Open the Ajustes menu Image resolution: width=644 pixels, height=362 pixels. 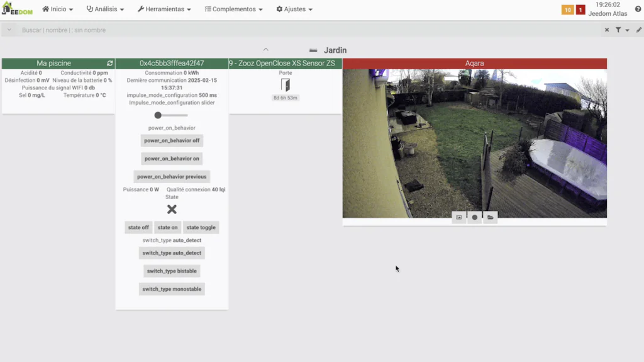pos(294,9)
